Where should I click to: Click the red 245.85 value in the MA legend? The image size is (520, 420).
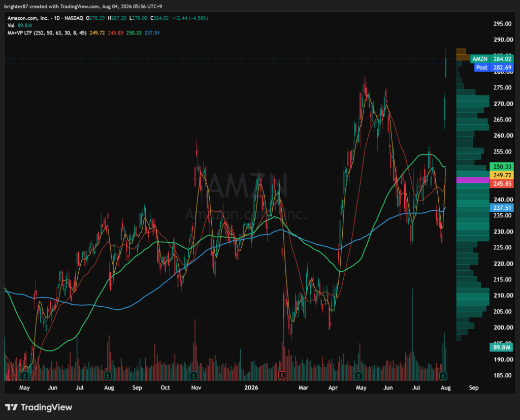point(115,33)
